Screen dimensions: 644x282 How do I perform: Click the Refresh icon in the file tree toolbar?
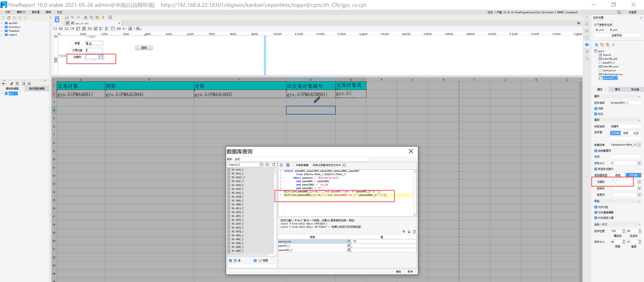(x=9, y=17)
